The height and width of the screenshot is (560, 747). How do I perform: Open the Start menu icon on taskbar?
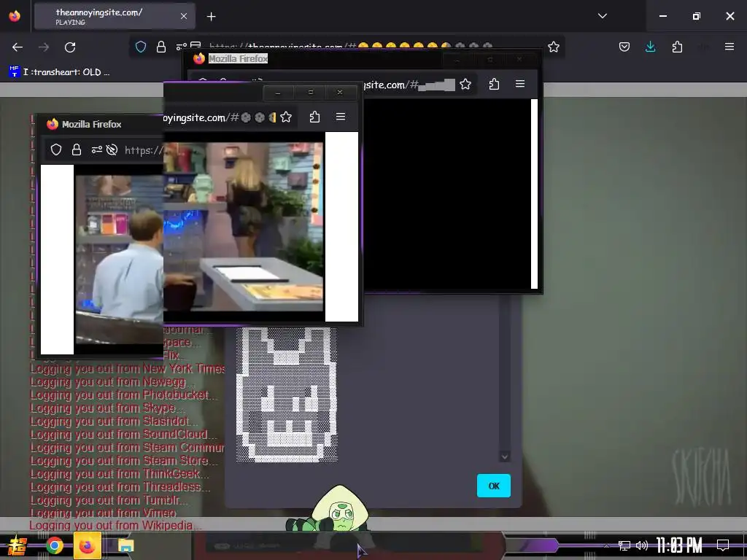click(x=17, y=545)
